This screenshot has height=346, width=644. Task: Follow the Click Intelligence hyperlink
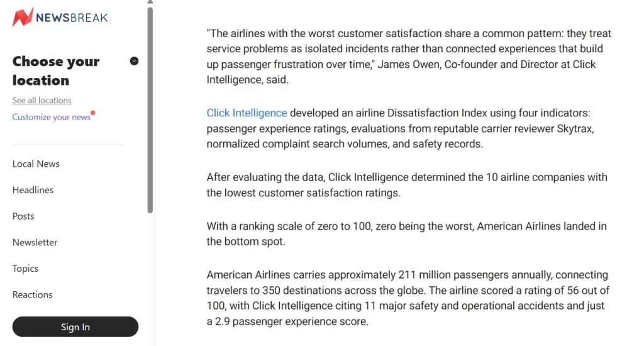247,113
